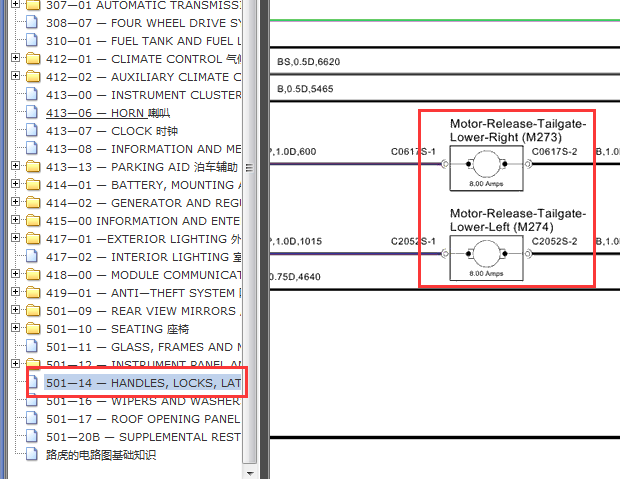This screenshot has width=620, height=479.
Task: Click the 308-07 document page icon
Action: click(32, 23)
